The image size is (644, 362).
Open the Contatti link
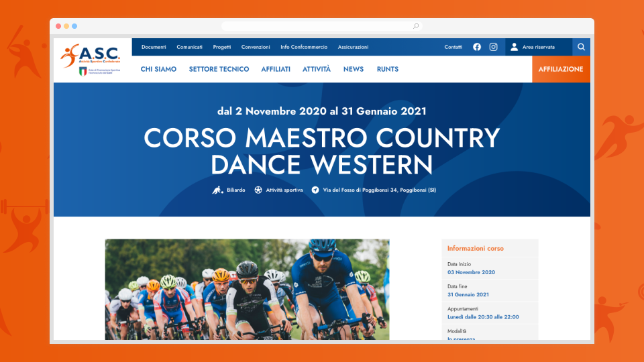click(x=453, y=47)
